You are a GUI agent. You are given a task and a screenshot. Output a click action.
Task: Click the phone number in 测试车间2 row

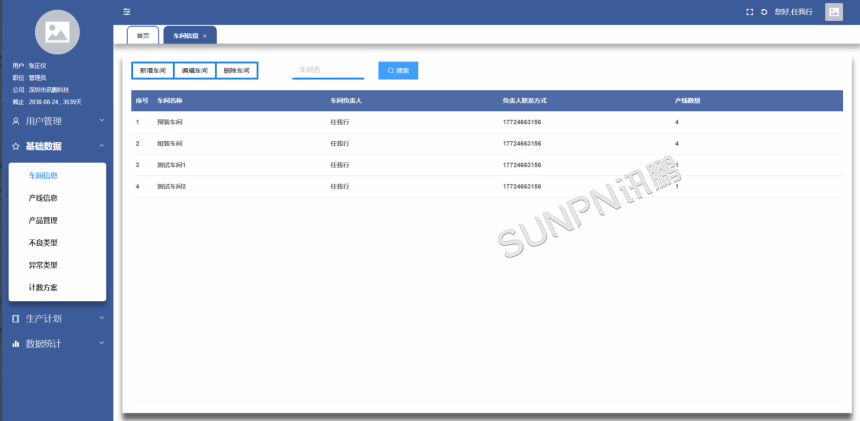point(522,186)
